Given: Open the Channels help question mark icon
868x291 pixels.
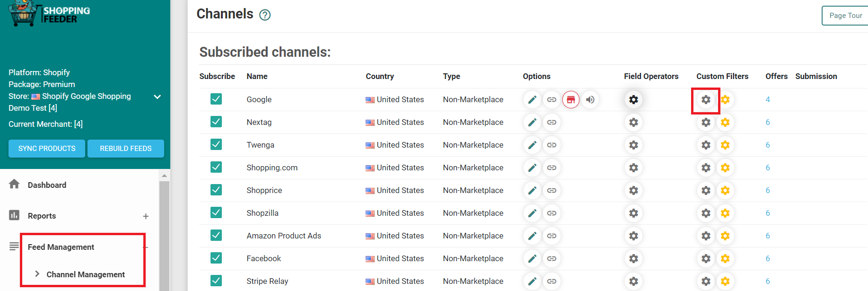Looking at the screenshot, I should point(265,15).
